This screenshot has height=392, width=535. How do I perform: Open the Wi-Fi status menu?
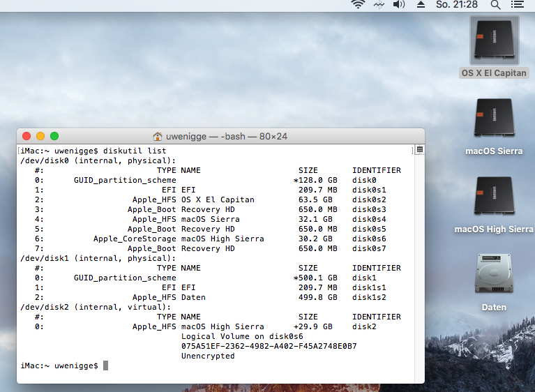tap(358, 5)
